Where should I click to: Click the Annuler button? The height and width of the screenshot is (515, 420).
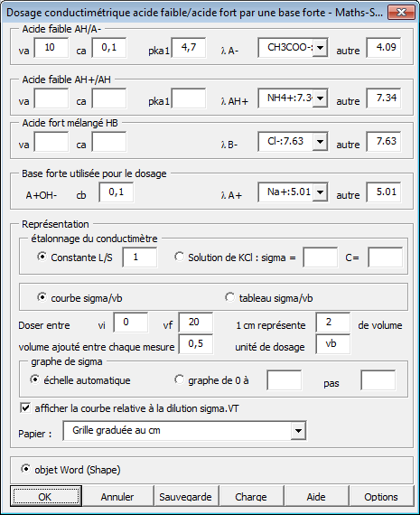tap(117, 496)
